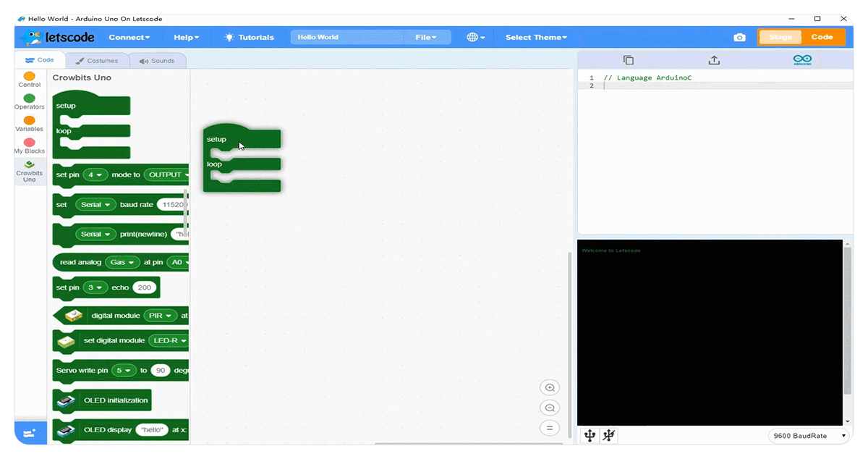The width and height of the screenshot is (868, 459).
Task: Click the setup/loop block in the palette
Action: [x=91, y=125]
